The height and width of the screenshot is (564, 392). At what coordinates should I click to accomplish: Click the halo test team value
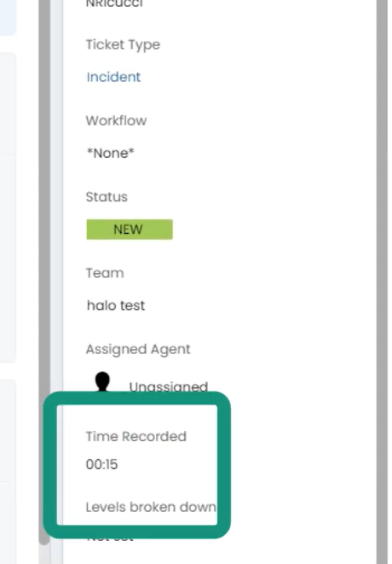[116, 305]
